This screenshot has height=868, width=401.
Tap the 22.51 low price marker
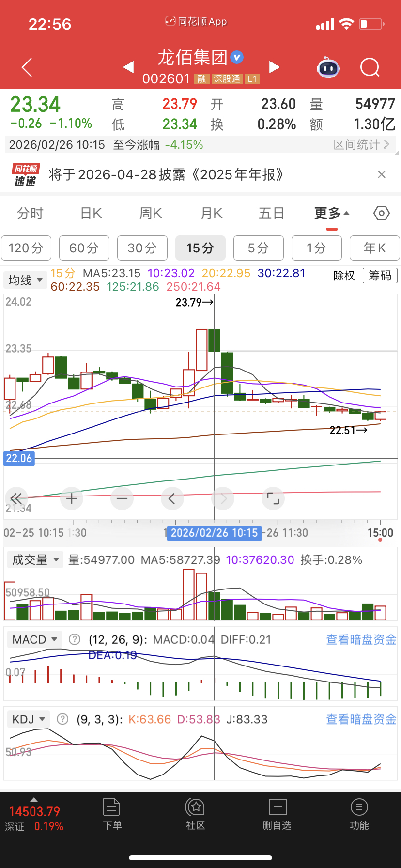coord(348,430)
